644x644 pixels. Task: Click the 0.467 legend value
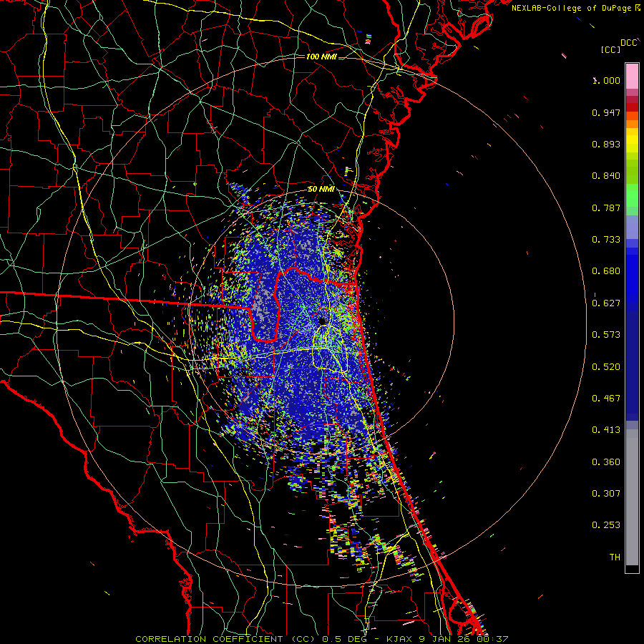606,399
